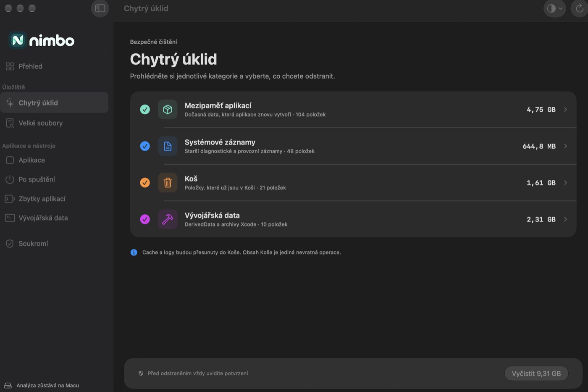The image size is (588, 392).
Task: Click the 644,8 MB size value
Action: tap(539, 146)
